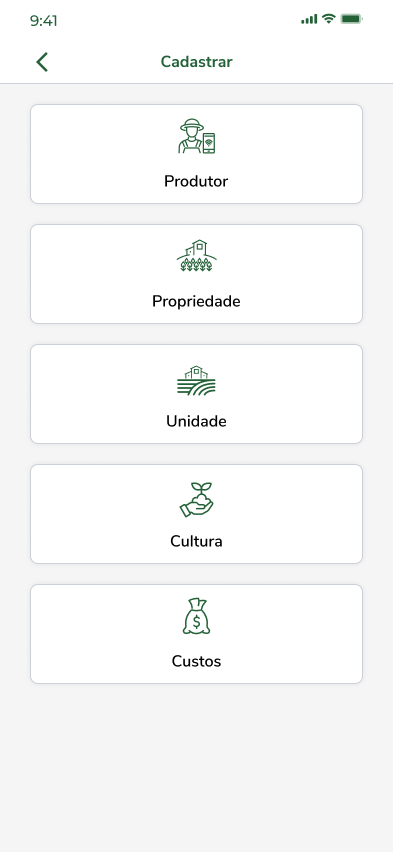
Task: Click the cellular signal bars icon
Action: click(309, 19)
